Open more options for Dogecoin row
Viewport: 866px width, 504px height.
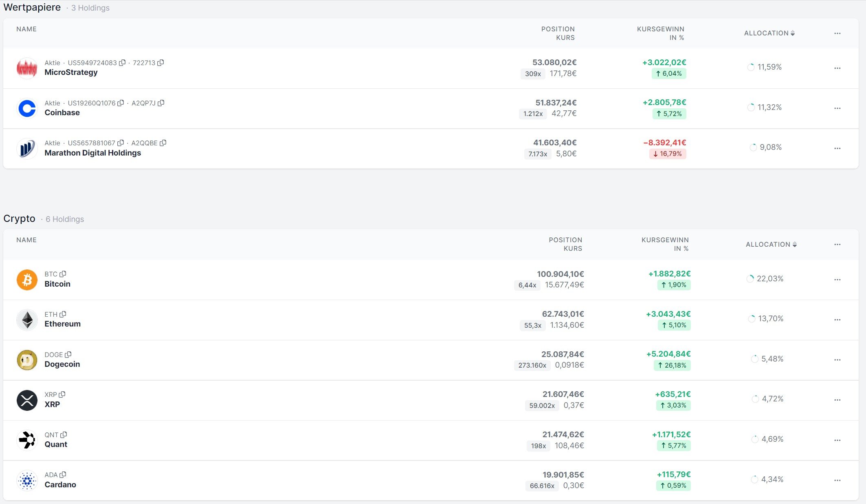point(837,360)
